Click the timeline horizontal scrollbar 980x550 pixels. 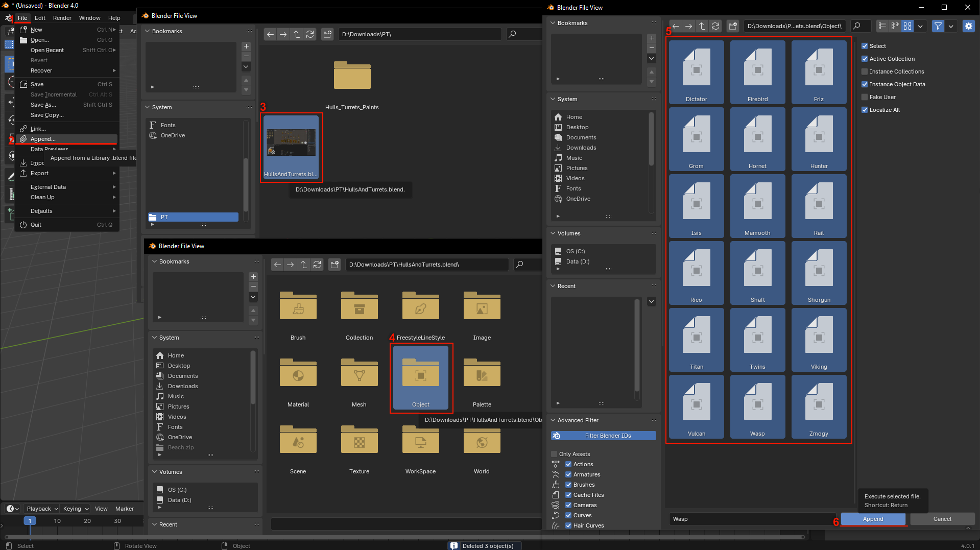[x=404, y=537]
